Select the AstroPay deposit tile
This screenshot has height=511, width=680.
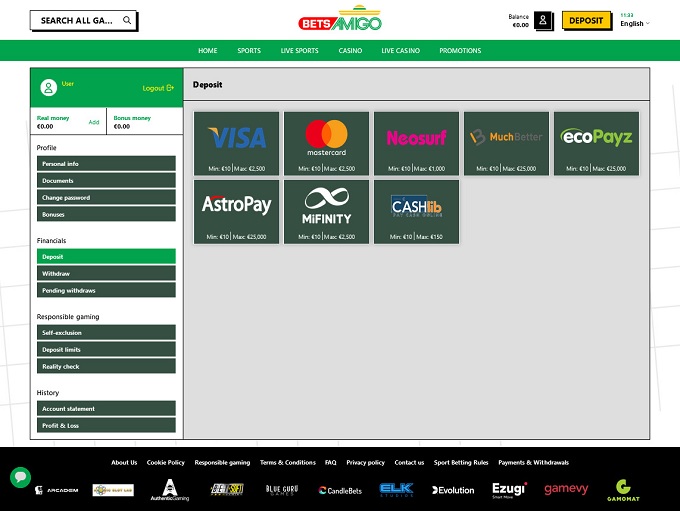[236, 211]
